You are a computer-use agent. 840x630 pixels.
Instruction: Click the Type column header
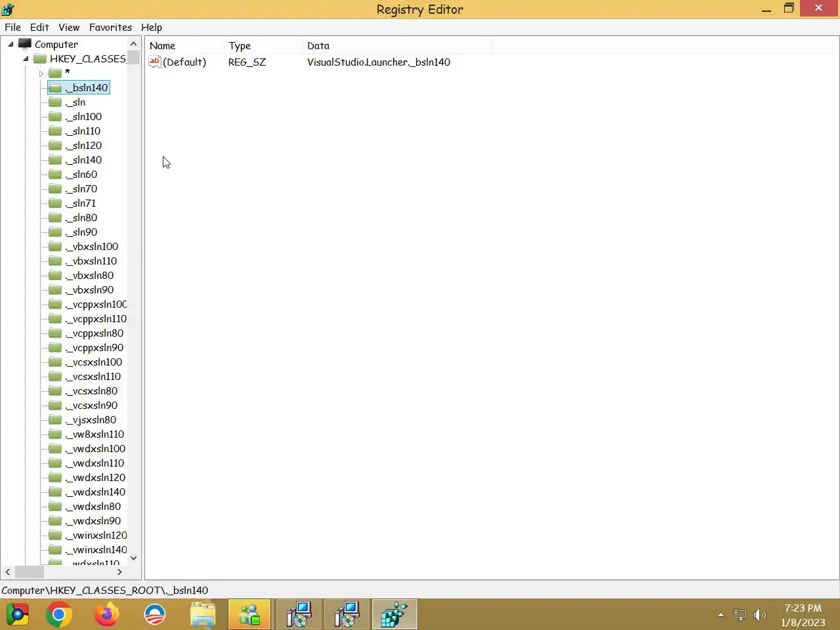point(263,45)
